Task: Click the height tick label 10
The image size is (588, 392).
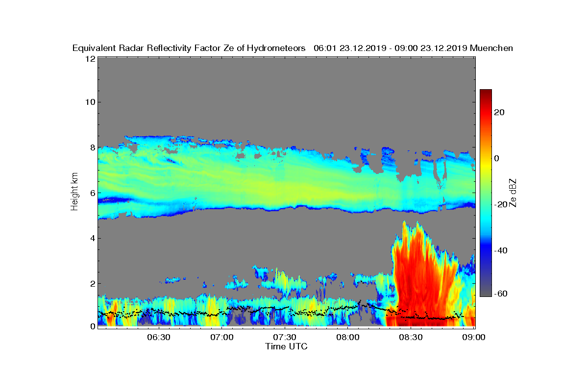Action: pos(90,102)
